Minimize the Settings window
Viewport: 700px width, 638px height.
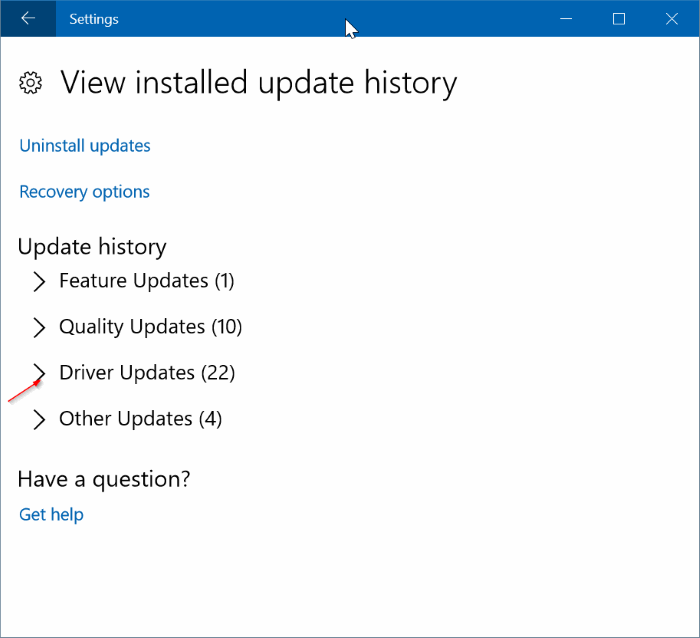click(x=566, y=19)
